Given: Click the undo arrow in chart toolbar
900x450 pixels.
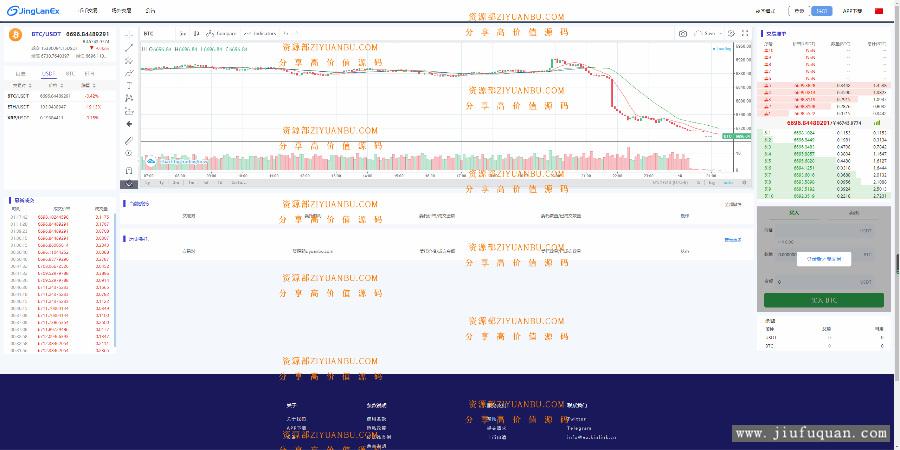Looking at the screenshot, I should click(x=287, y=33).
